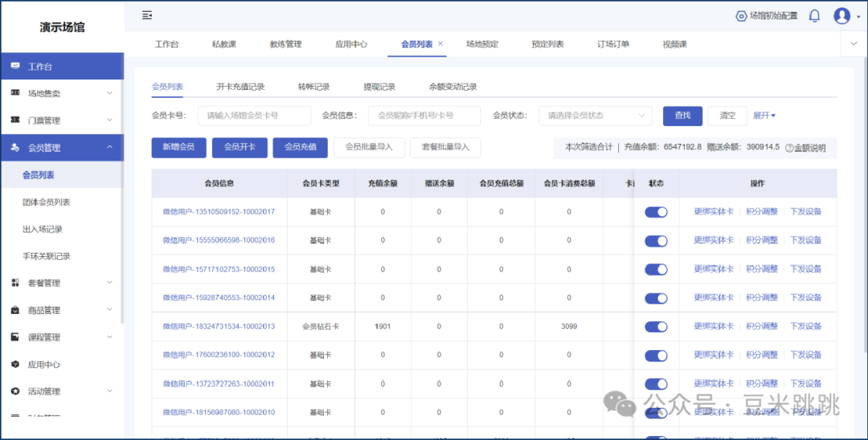Screen dimensions: 868x440
Task: Click the 应用中心 cube icon
Action: coord(15,365)
